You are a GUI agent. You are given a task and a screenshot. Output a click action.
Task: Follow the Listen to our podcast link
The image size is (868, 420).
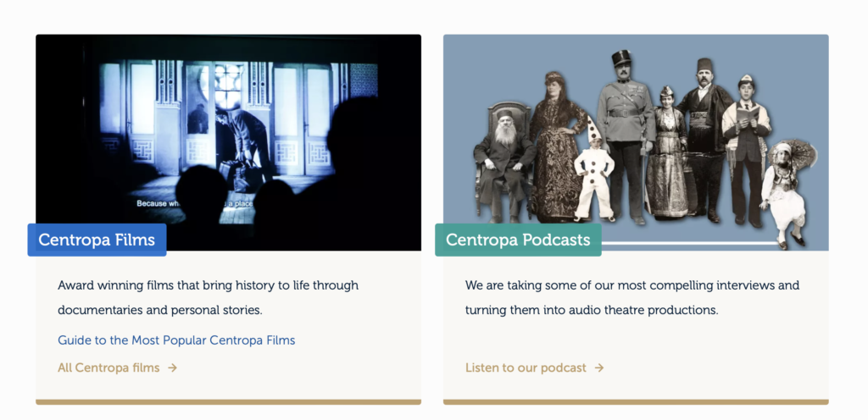(526, 367)
